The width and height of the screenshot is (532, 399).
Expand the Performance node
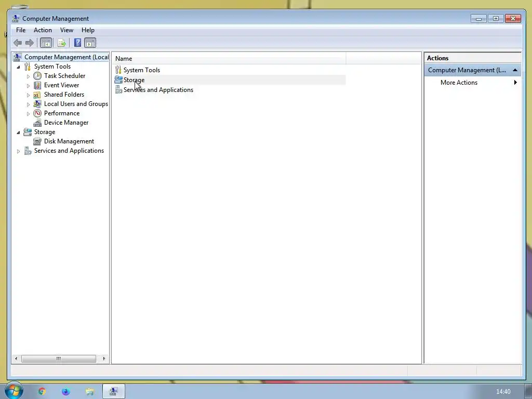click(28, 114)
